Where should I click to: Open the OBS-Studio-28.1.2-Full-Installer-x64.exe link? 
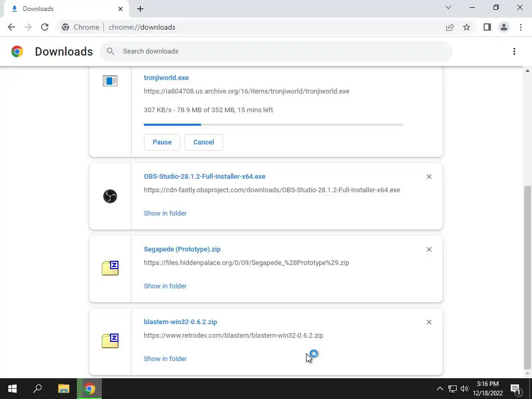[205, 177]
